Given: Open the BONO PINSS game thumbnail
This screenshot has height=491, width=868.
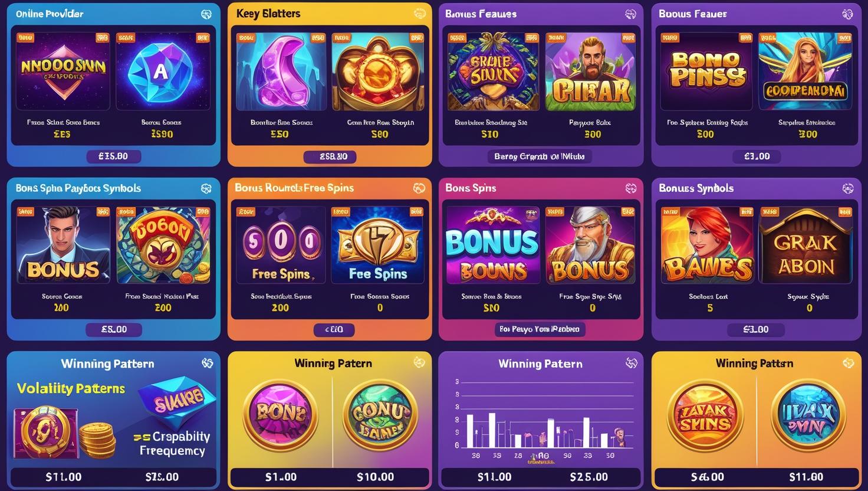Looking at the screenshot, I should click(706, 72).
